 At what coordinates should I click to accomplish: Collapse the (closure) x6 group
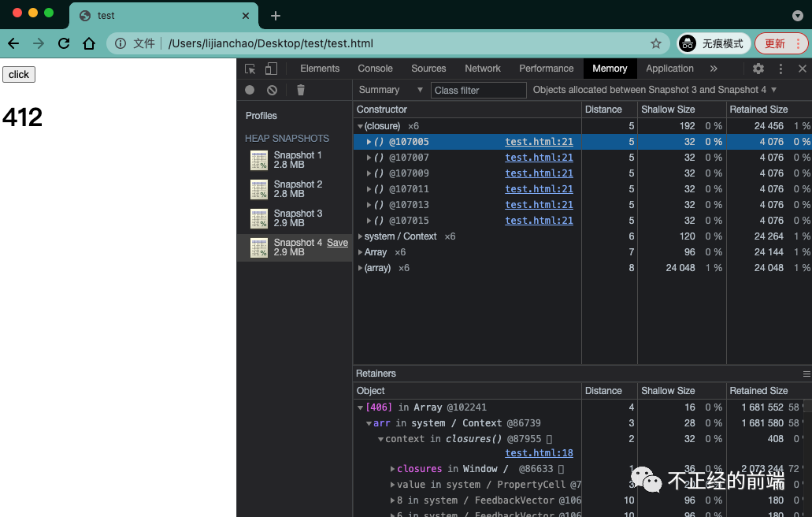coord(360,126)
